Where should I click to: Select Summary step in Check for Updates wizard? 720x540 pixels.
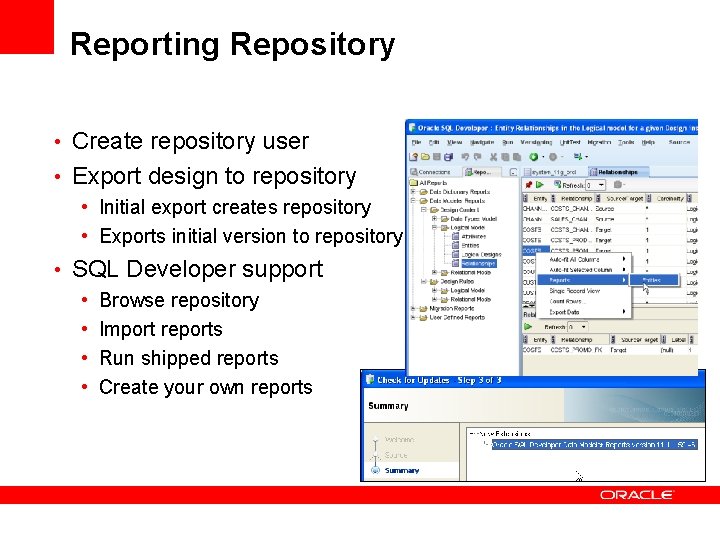[402, 471]
